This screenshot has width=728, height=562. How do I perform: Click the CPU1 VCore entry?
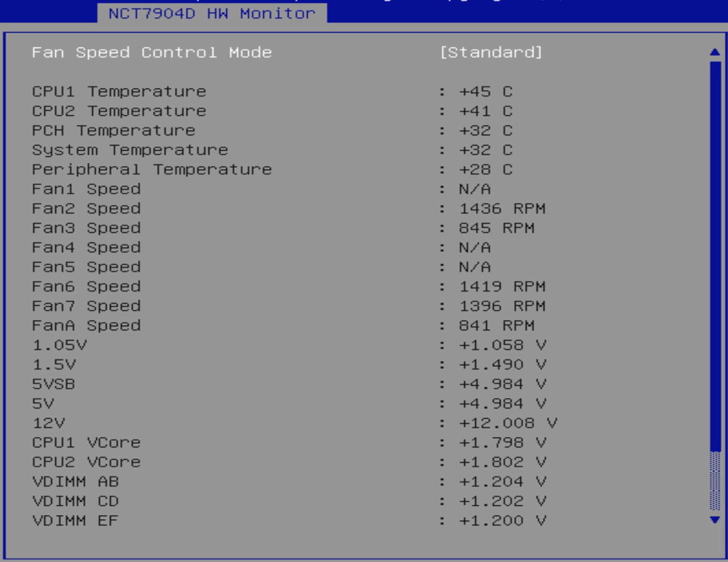[86, 443]
